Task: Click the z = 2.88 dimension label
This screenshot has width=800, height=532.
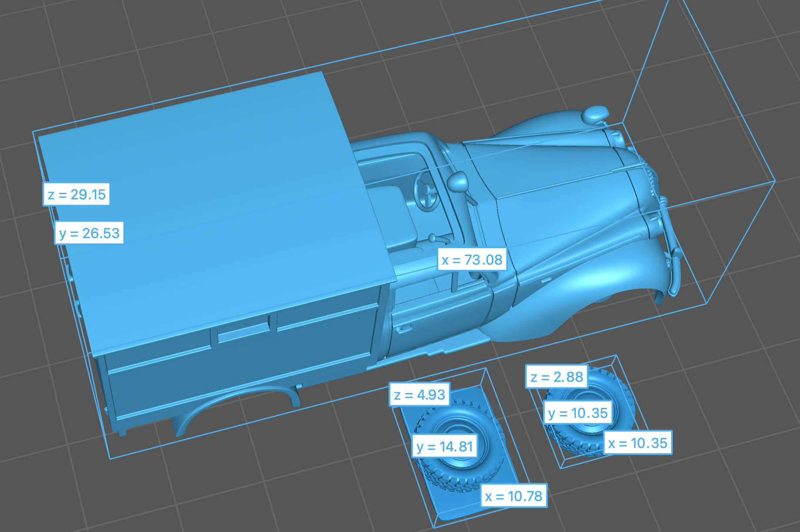Action: [557, 377]
